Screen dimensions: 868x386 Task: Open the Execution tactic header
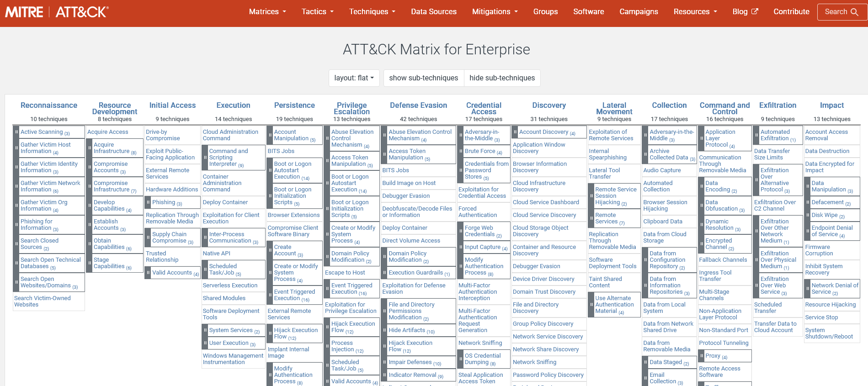tap(234, 106)
